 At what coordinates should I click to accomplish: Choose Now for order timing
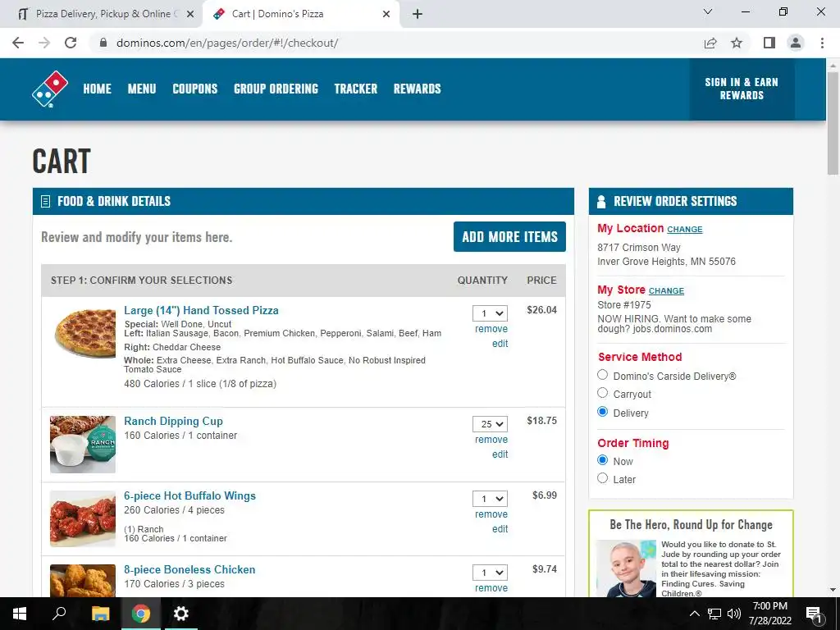tap(603, 460)
